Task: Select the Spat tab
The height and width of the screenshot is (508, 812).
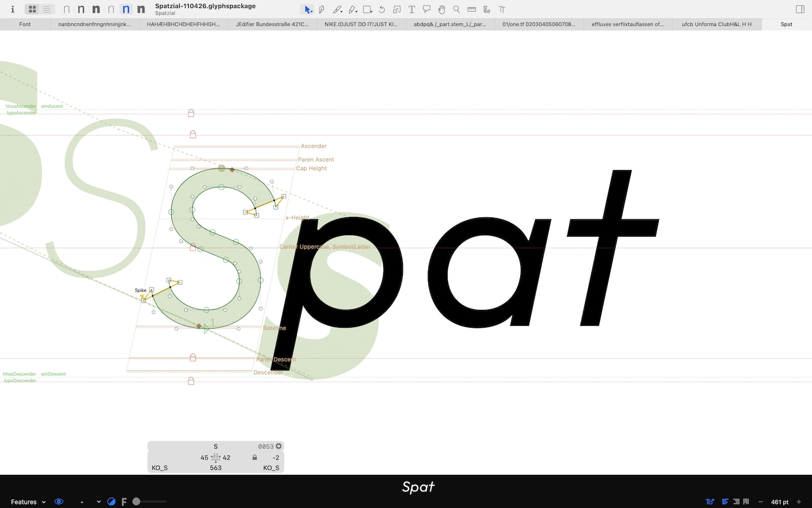Action: click(x=787, y=24)
